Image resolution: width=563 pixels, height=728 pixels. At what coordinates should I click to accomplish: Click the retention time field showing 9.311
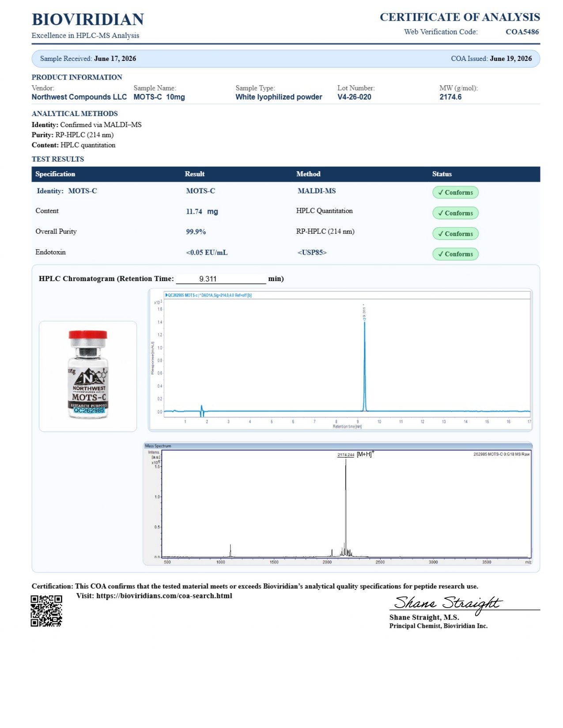[x=221, y=279]
